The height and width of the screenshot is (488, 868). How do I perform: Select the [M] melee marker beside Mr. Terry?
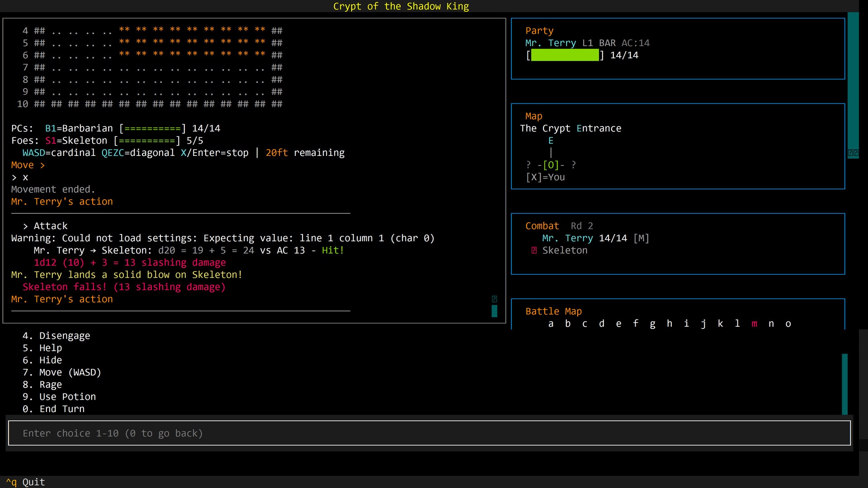click(x=642, y=238)
